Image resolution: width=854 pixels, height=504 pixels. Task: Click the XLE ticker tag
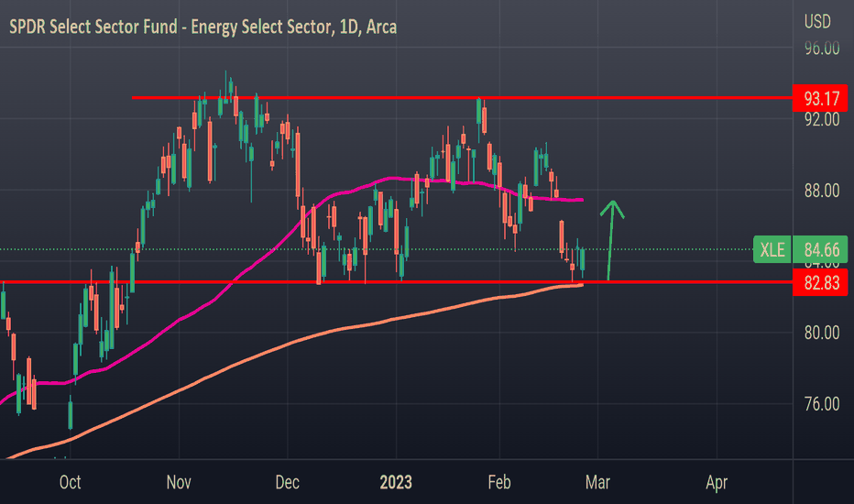click(x=772, y=249)
